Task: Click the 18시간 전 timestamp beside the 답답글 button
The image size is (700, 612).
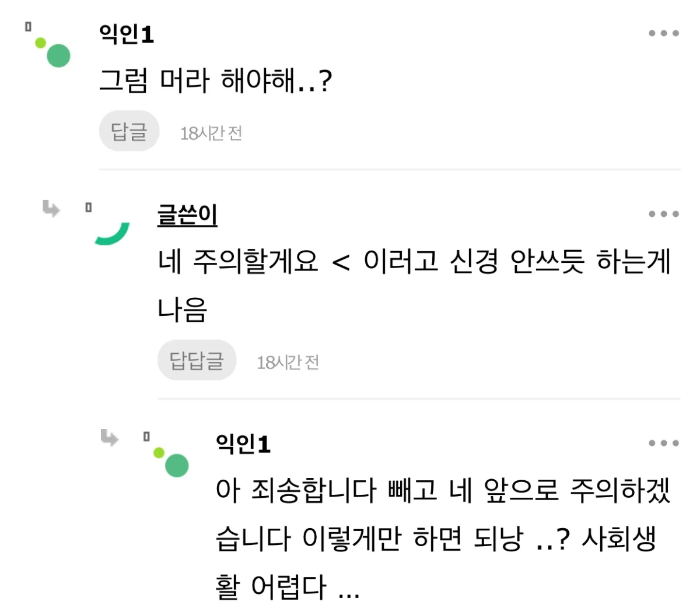Action: pos(288,363)
